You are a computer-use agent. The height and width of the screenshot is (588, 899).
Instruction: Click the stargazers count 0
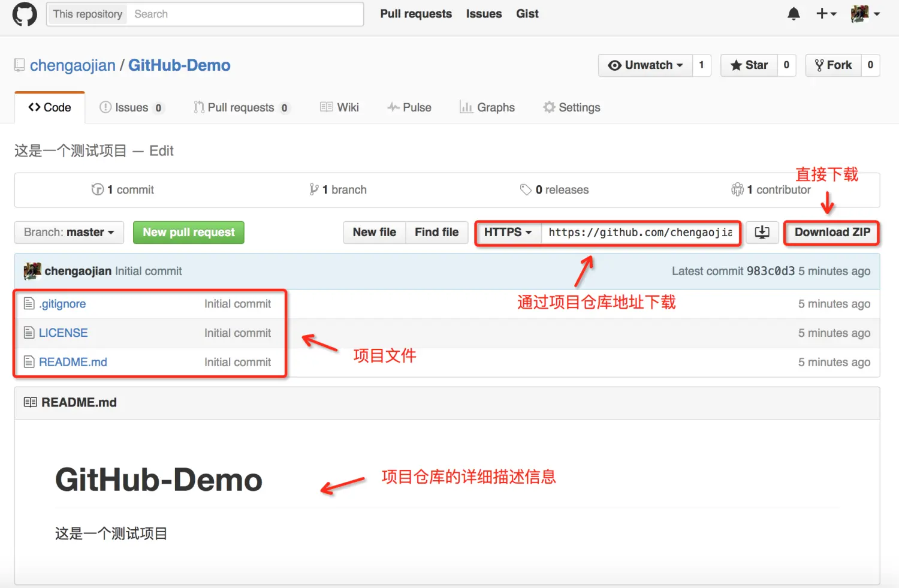coord(786,65)
